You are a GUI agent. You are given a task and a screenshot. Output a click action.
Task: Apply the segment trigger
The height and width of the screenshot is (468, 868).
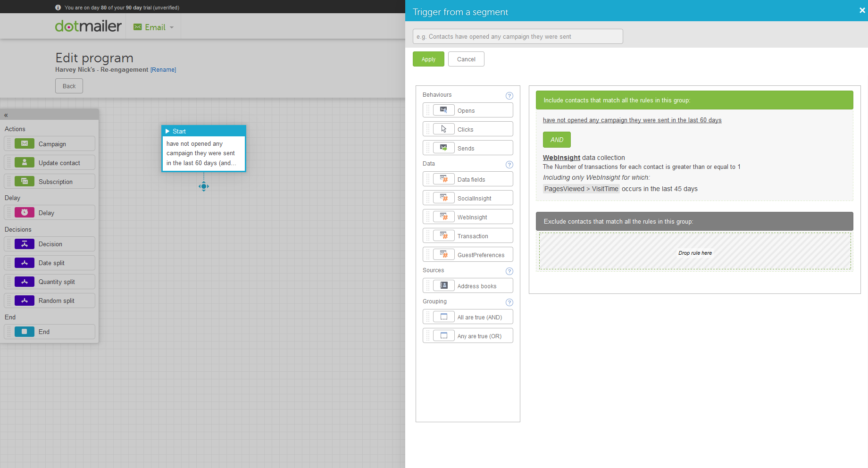[428, 59]
